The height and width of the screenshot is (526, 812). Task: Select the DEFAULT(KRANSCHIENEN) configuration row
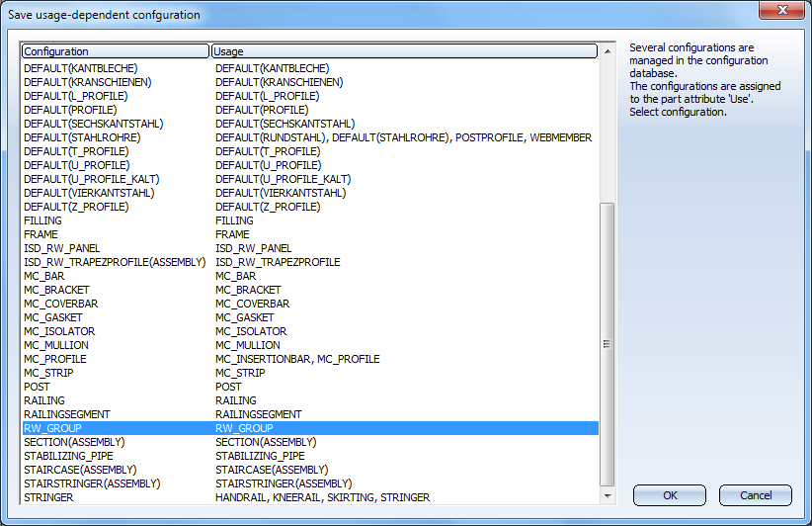click(310, 82)
